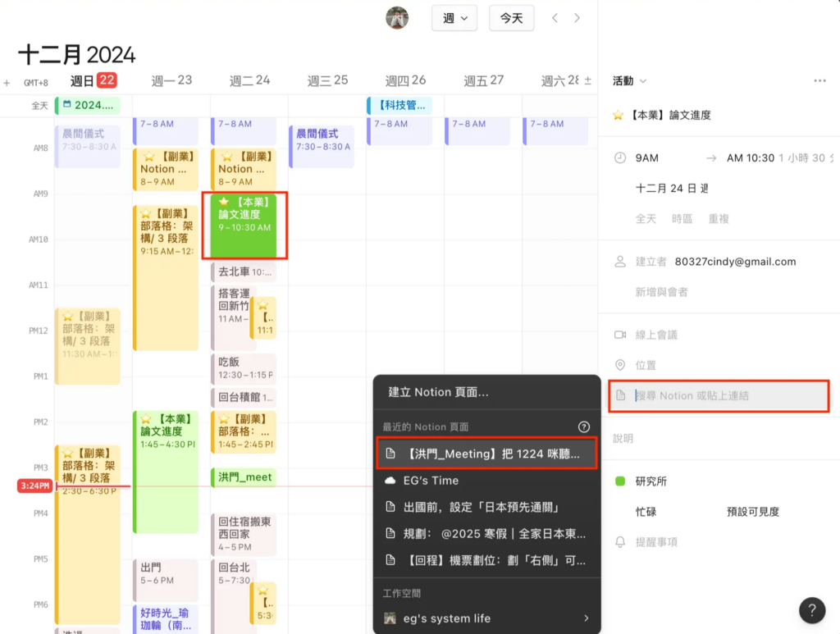Click the green 研究所 calendar color swatch

[x=620, y=481]
